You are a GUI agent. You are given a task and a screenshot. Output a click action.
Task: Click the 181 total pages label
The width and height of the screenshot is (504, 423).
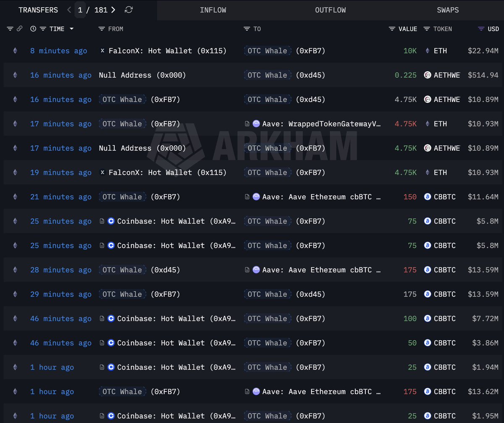(x=101, y=10)
